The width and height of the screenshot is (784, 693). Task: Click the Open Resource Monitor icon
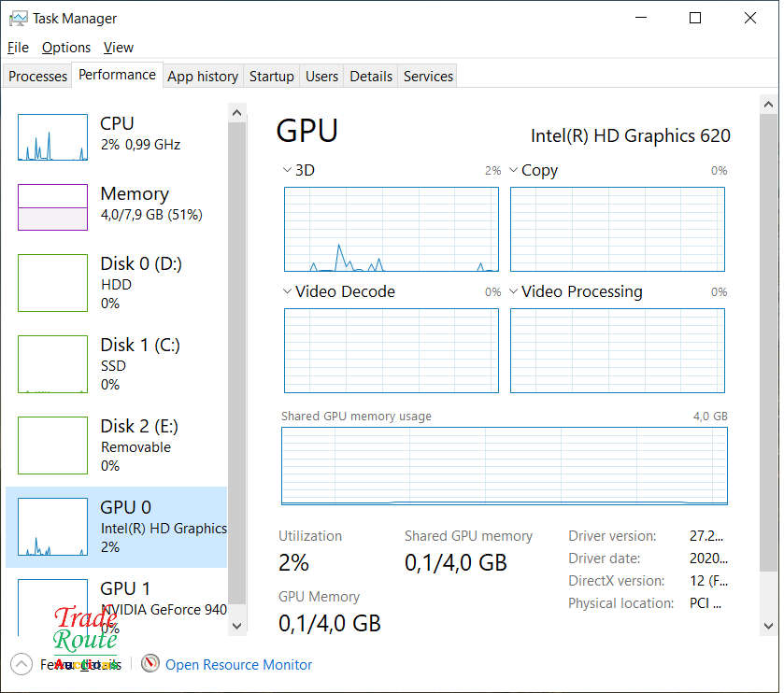(x=150, y=664)
